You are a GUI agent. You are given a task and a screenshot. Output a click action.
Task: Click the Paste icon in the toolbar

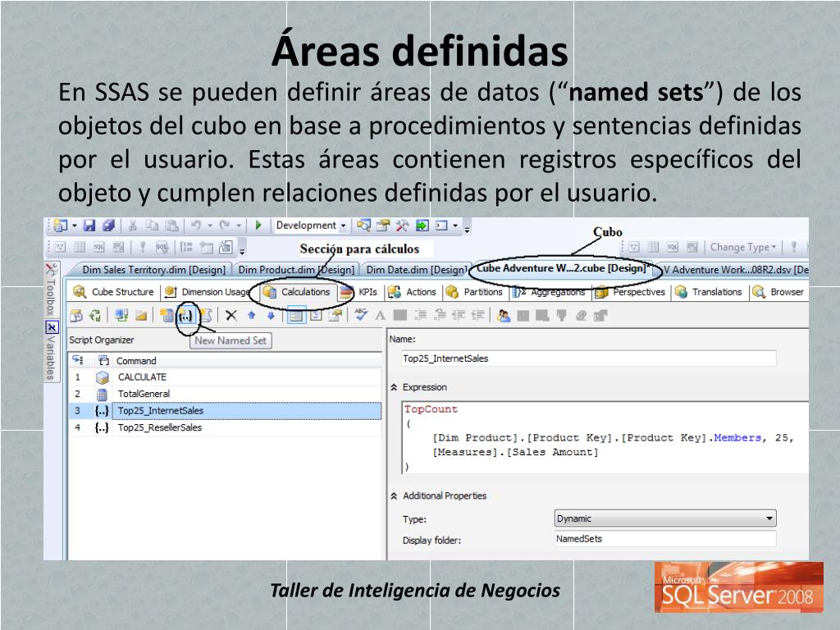click(x=171, y=226)
